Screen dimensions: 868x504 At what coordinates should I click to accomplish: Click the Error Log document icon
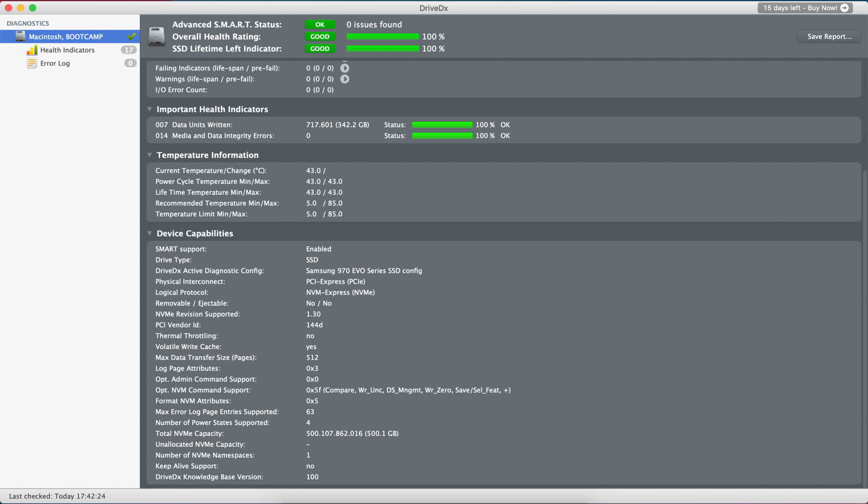pyautogui.click(x=32, y=63)
